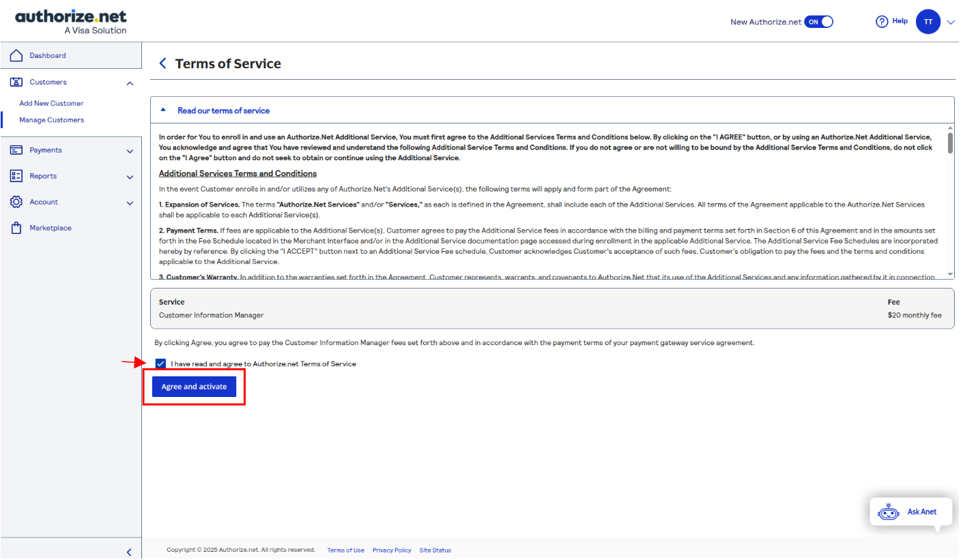
Task: Open the Terms of Use footer link
Action: click(x=345, y=550)
